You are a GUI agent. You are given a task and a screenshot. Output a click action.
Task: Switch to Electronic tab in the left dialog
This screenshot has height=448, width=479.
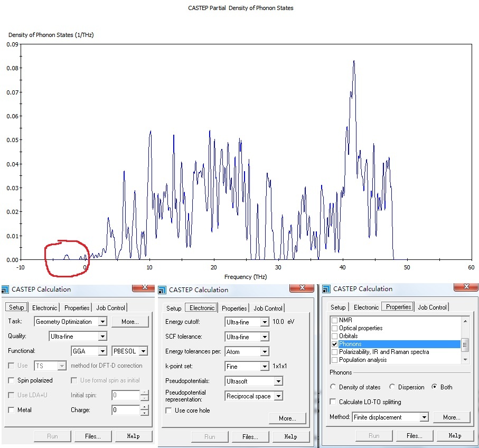(x=44, y=307)
